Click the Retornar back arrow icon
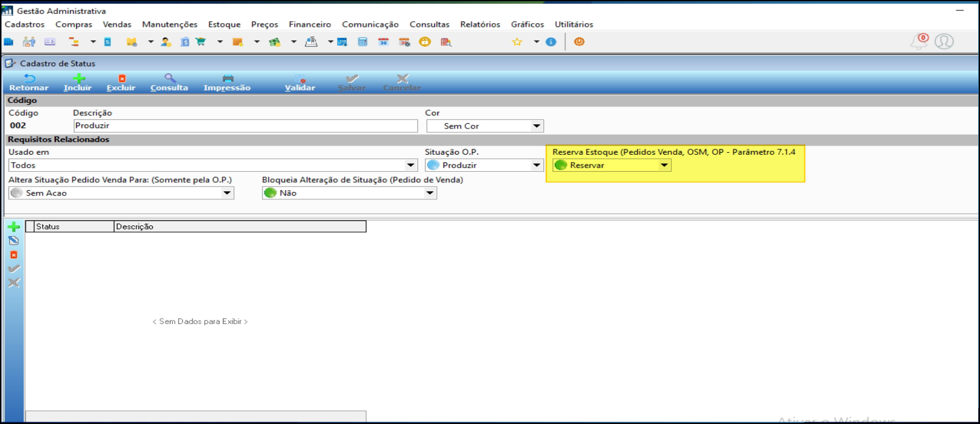 pyautogui.click(x=29, y=79)
